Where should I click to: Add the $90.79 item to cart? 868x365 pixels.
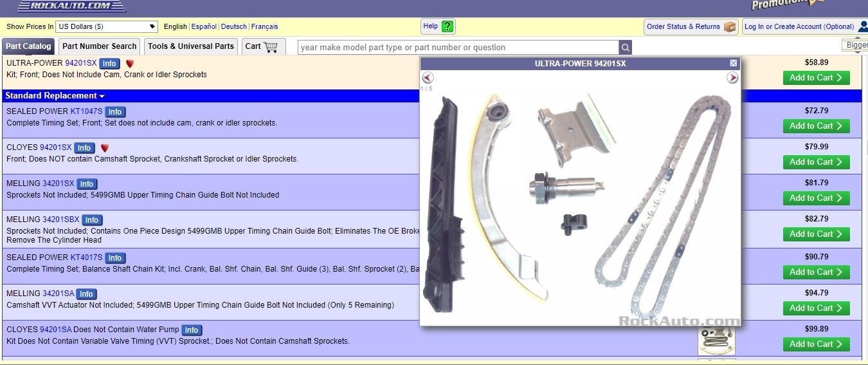817,272
